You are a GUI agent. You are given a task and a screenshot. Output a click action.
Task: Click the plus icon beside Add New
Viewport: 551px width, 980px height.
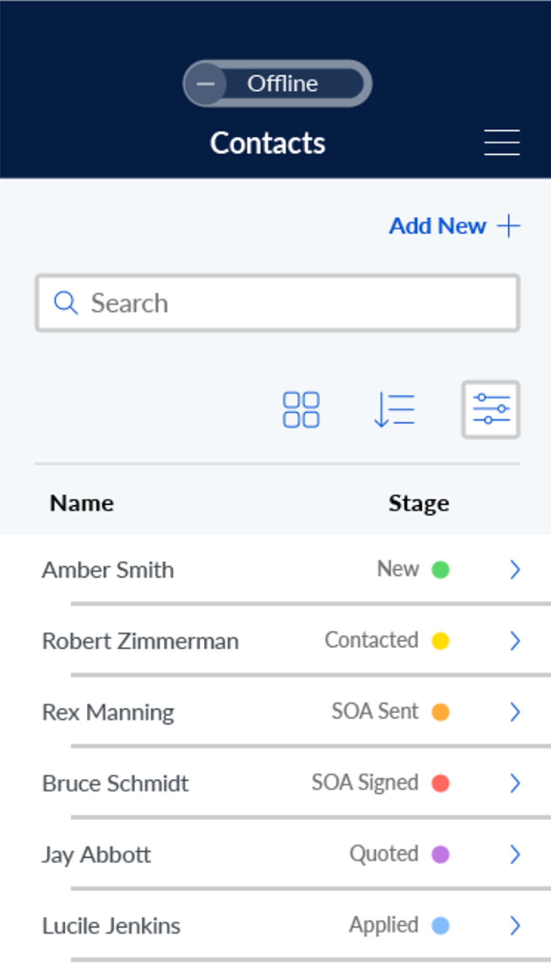[509, 226]
